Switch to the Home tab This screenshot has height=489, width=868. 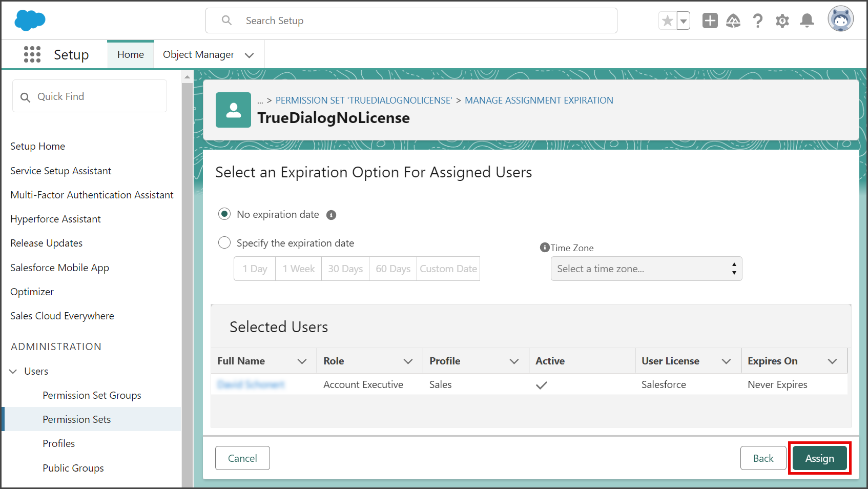pos(131,54)
